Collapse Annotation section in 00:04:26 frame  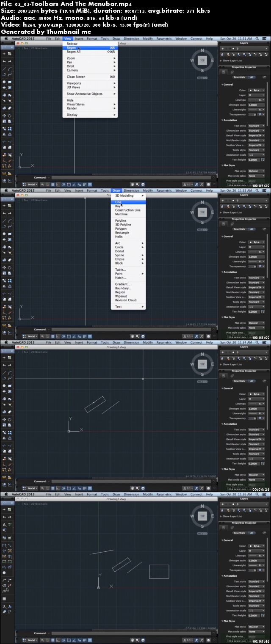click(x=222, y=424)
